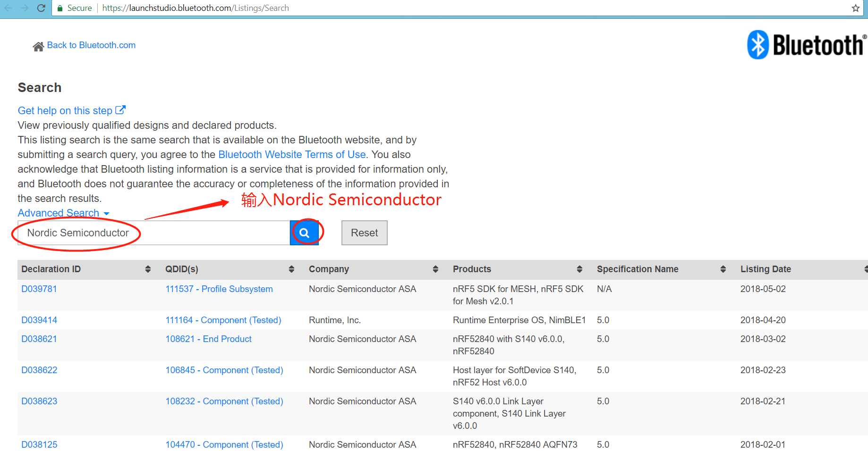Click the Bluetooth logo
The width and height of the screenshot is (868, 451).
pos(807,45)
